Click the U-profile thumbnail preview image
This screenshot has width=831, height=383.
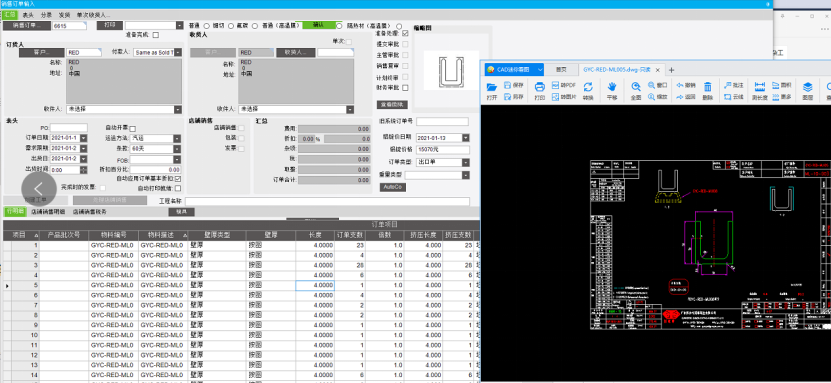(452, 70)
